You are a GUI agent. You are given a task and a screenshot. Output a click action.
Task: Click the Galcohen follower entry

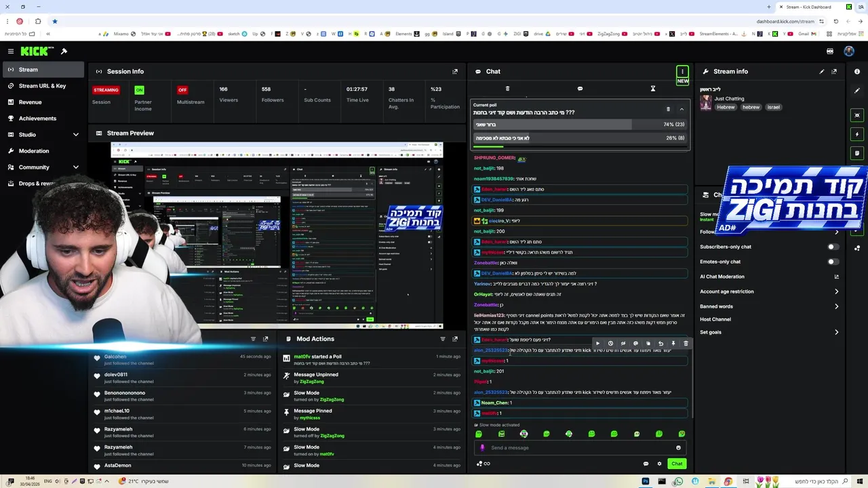(183, 359)
